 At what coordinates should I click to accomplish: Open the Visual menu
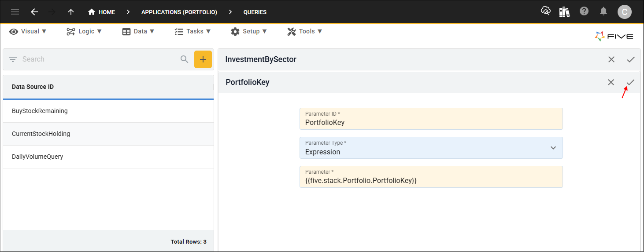tap(28, 31)
